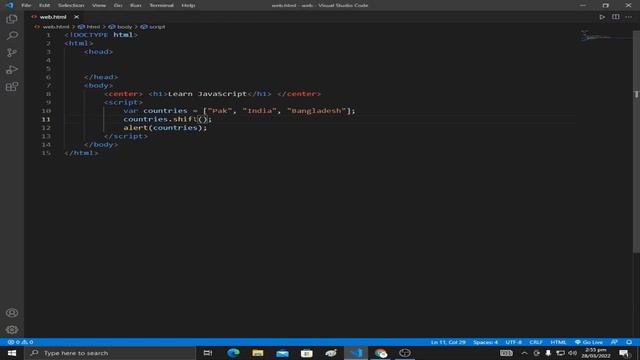Click the word shift on line 11
This screenshot has width=640, height=360.
(185, 119)
